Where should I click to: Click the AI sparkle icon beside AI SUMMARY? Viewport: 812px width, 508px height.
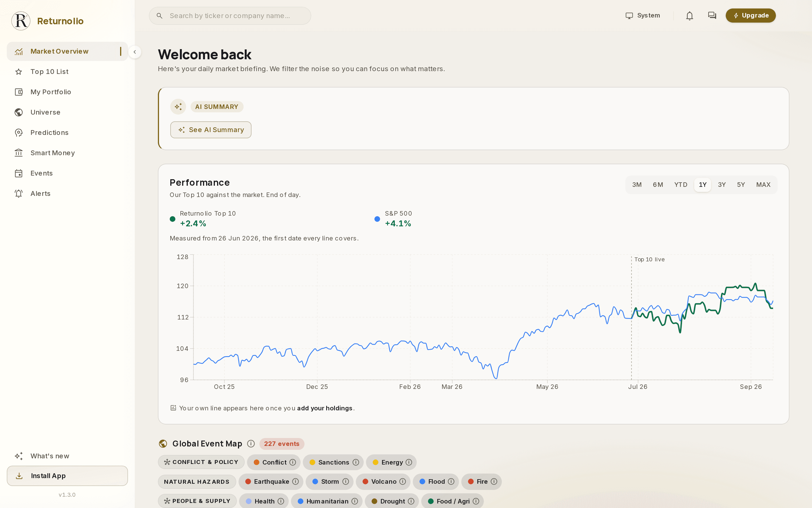click(178, 107)
